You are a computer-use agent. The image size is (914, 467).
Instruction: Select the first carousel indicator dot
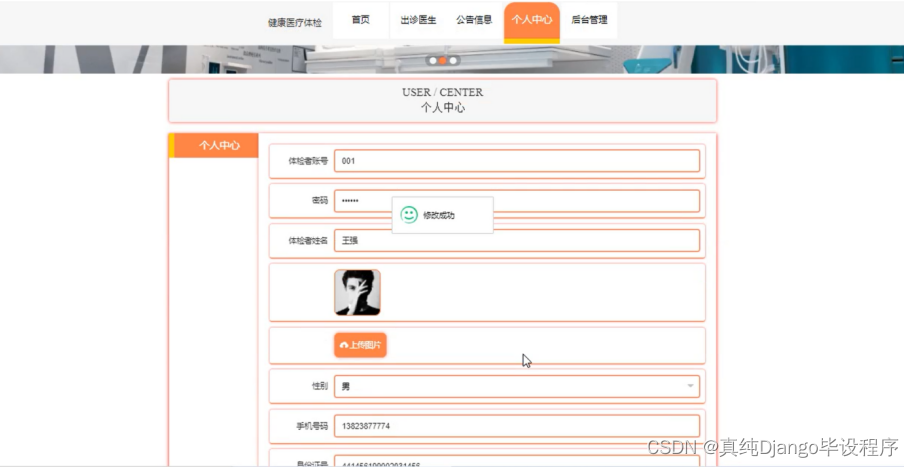[x=433, y=61]
